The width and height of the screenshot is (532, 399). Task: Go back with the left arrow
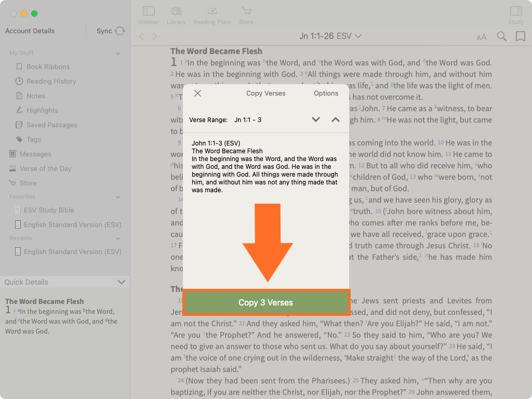141,36
